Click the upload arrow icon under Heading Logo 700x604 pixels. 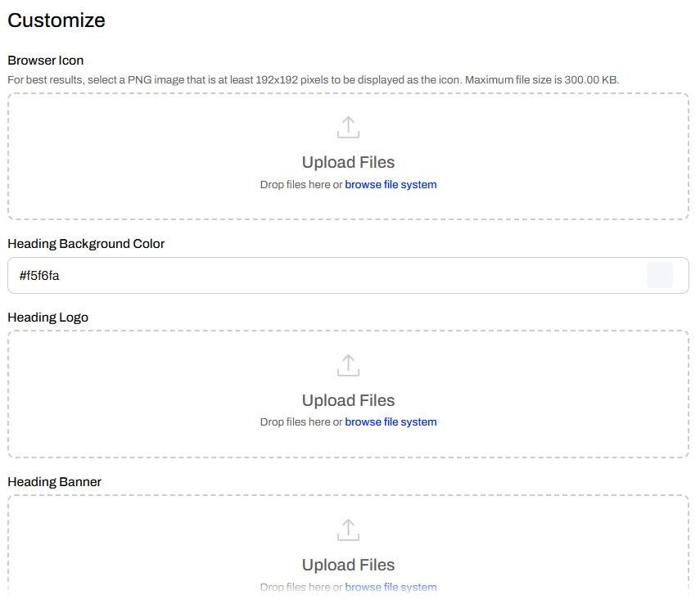[x=348, y=366]
